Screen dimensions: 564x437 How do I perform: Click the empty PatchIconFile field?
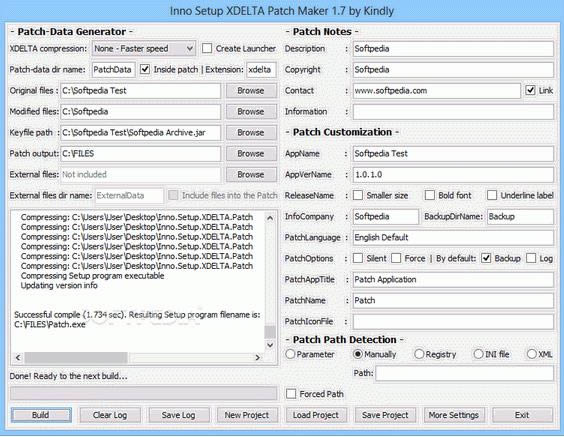coord(453,322)
